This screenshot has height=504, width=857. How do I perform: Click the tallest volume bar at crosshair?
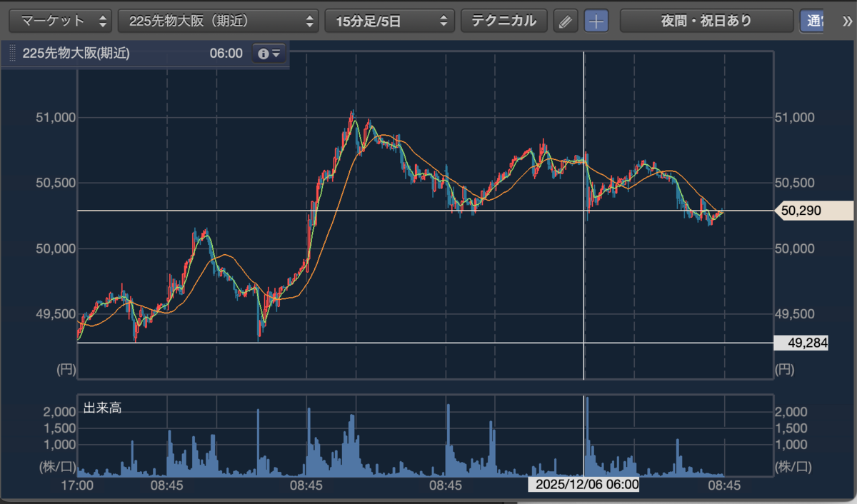(x=587, y=436)
